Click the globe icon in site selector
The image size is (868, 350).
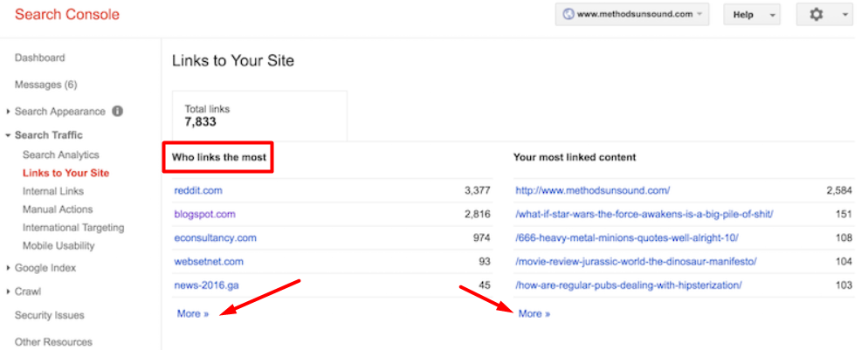pos(568,15)
